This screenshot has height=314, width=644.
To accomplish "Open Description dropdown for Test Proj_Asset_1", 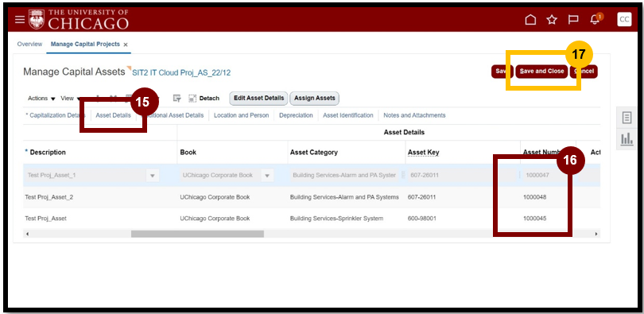I will point(153,176).
